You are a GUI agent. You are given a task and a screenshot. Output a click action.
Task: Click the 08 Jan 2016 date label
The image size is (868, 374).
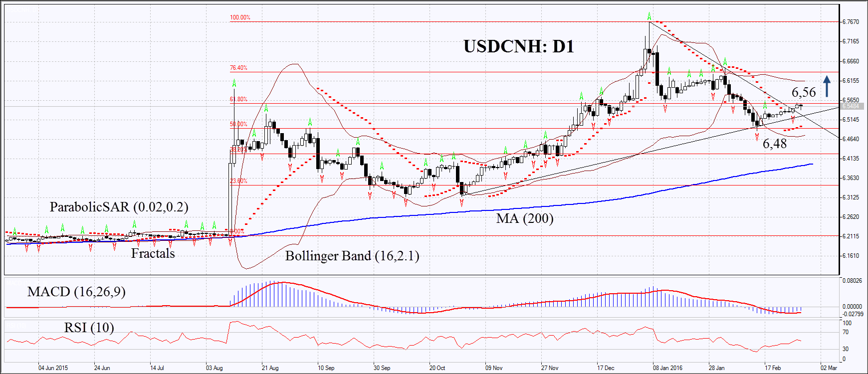[667, 368]
